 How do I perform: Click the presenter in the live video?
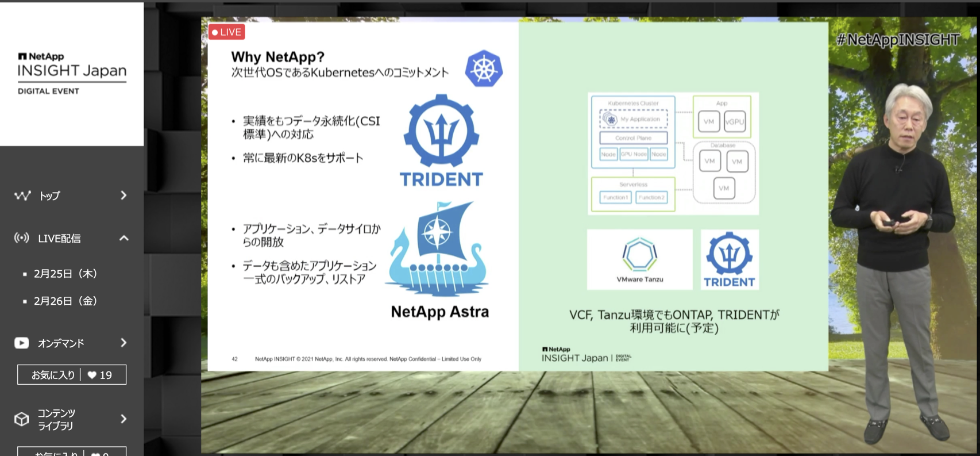pyautogui.click(x=895, y=265)
